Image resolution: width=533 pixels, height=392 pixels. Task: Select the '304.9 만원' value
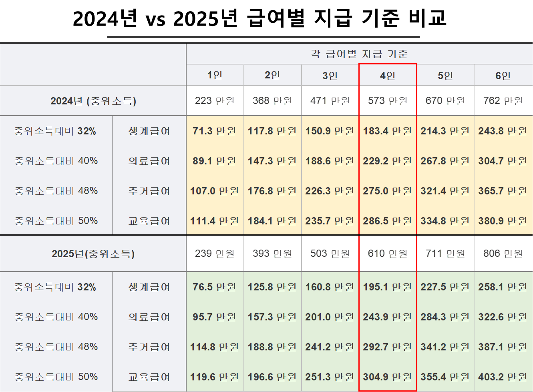click(388, 377)
